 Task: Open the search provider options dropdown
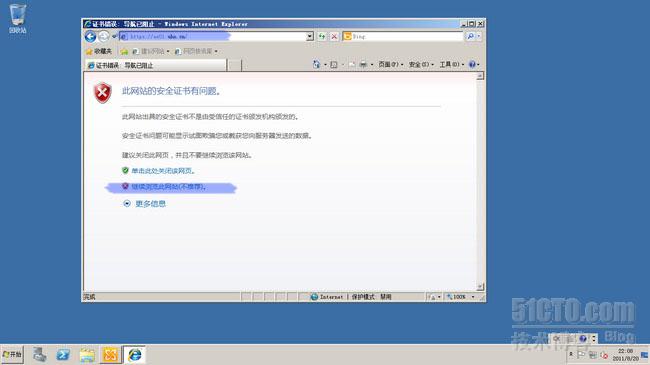click(x=479, y=36)
